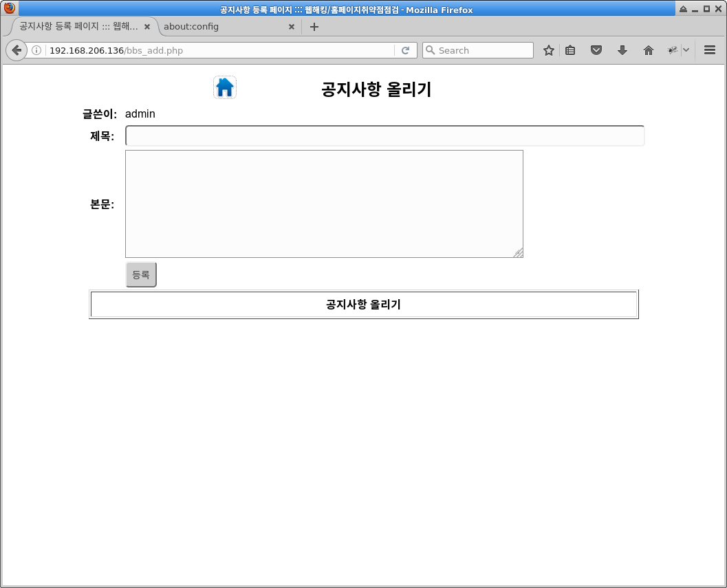Close the about:config tab
This screenshot has height=588, width=727.
pos(292,27)
